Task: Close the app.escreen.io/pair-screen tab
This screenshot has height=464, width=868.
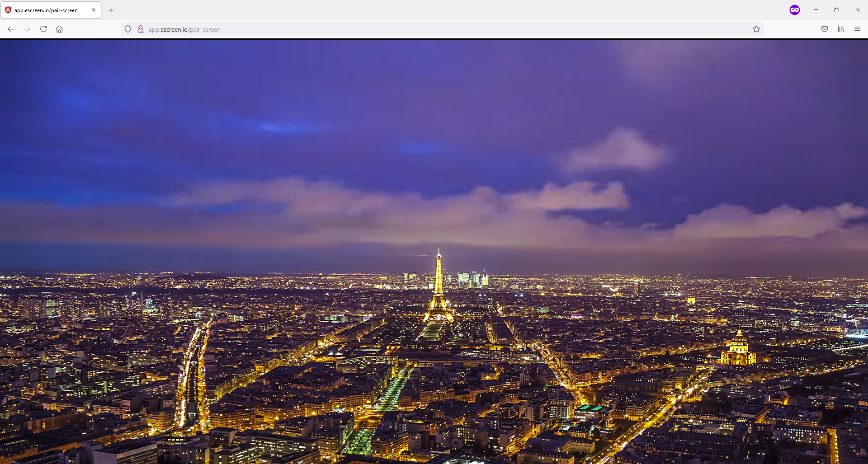Action: tap(94, 10)
